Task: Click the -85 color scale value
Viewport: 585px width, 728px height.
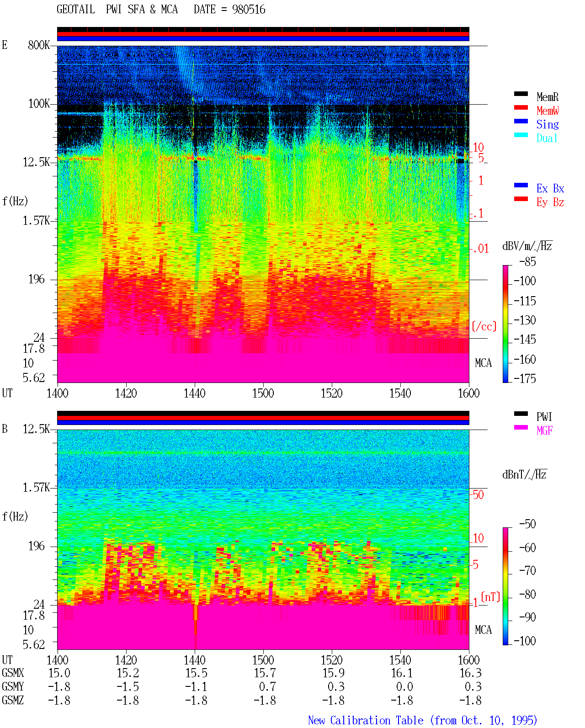Action: (527, 262)
